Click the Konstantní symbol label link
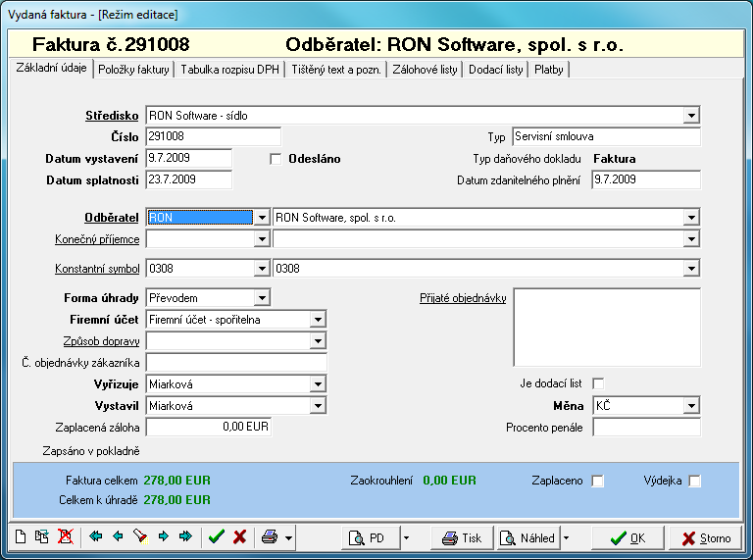The image size is (753, 560). coord(97,269)
